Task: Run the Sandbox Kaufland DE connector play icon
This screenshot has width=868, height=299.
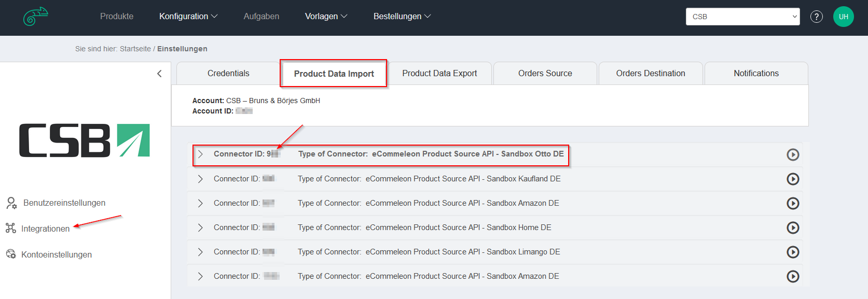Action: point(793,179)
